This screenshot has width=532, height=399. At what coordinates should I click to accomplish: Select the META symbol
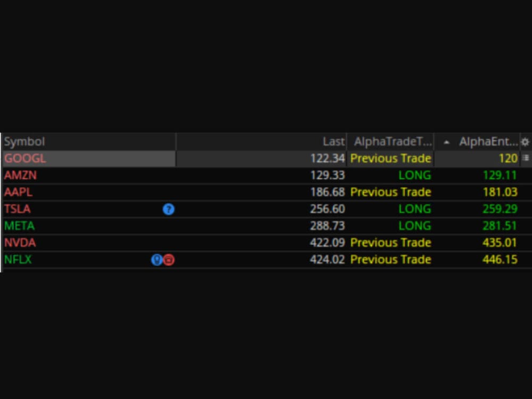coord(19,226)
